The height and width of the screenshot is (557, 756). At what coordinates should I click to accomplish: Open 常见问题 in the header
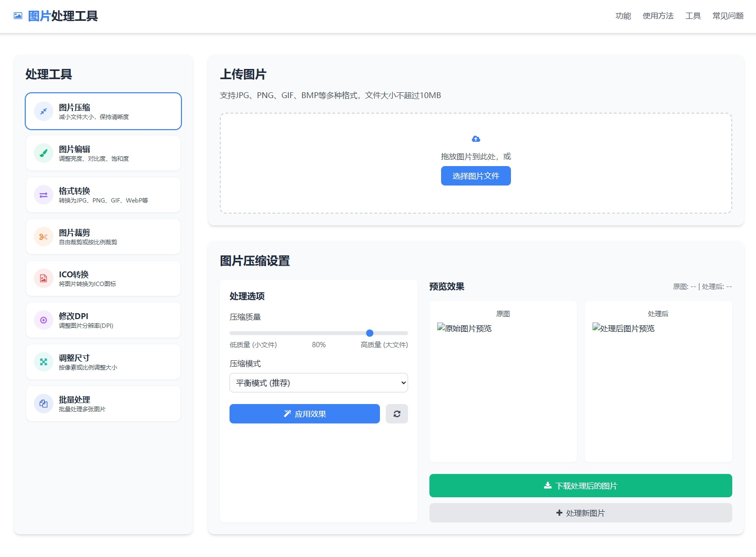(x=728, y=16)
